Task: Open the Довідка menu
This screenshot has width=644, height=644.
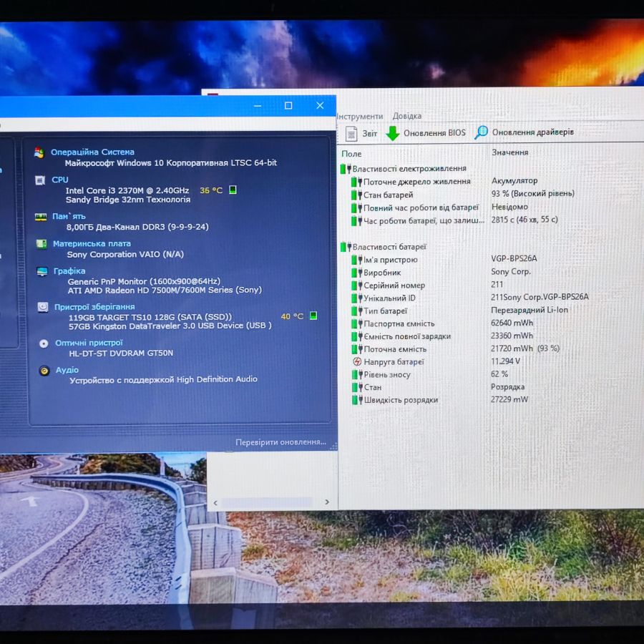Action: [407, 116]
